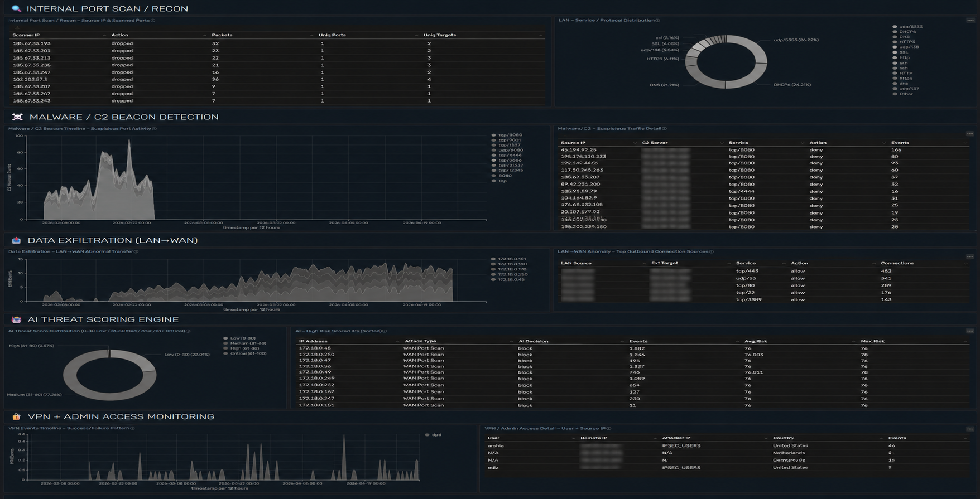Open Country column sort chevron in VPN table
980x499 pixels.
coord(881,438)
